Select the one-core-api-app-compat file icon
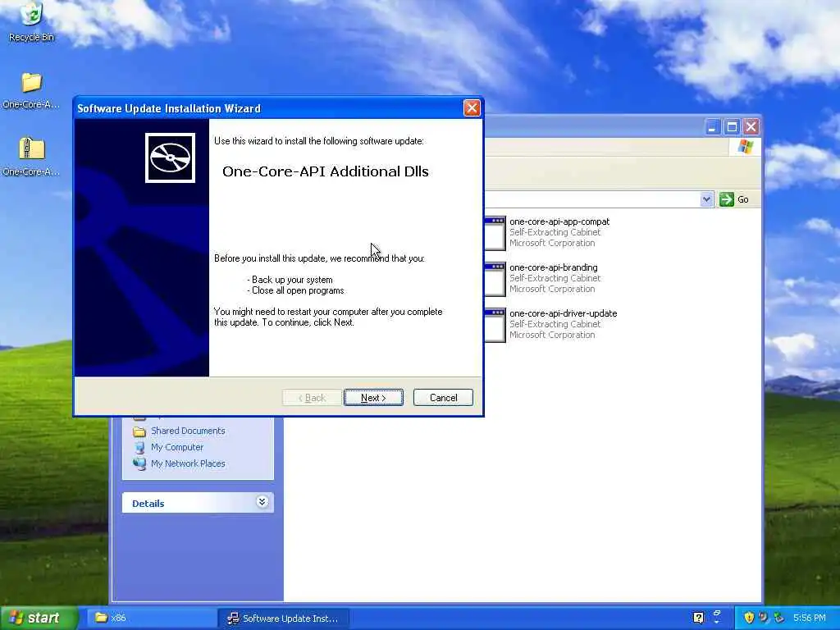 495,232
